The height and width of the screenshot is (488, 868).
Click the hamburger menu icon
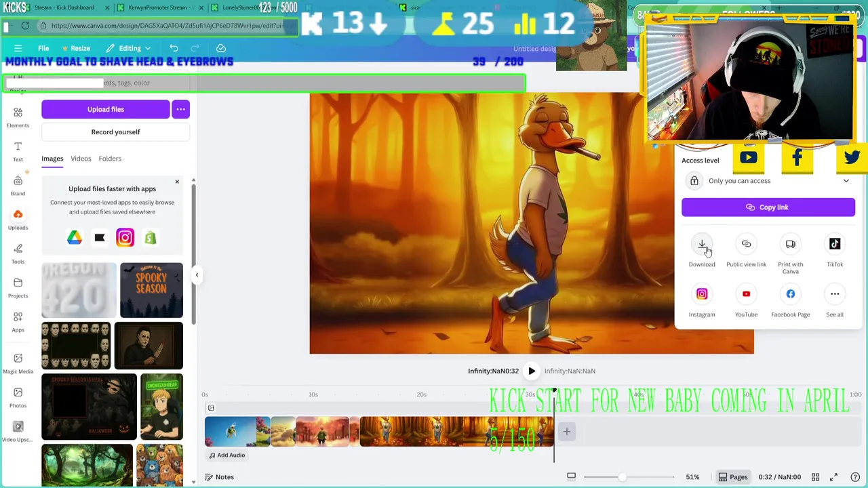(18, 48)
